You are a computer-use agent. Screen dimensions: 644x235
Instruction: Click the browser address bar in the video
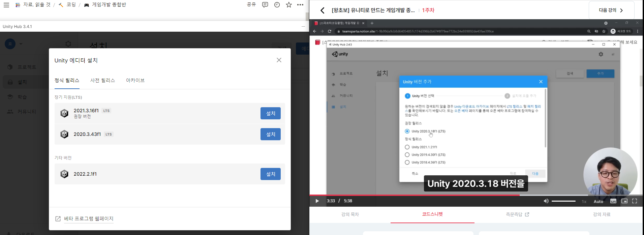tap(418, 31)
